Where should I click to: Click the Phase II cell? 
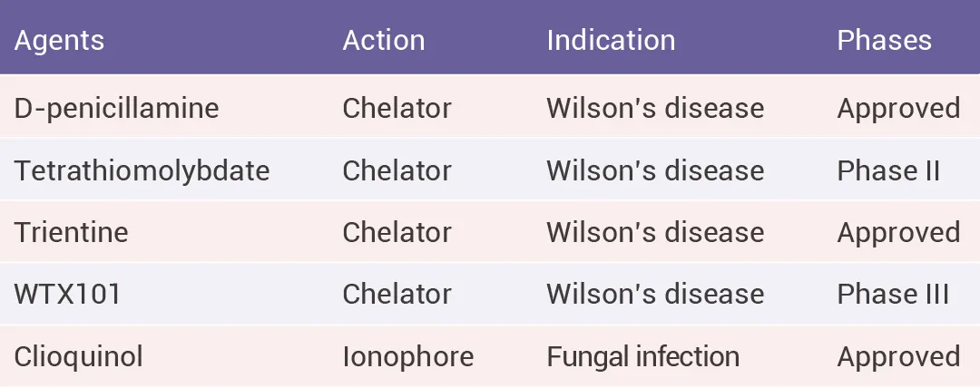[x=888, y=170]
